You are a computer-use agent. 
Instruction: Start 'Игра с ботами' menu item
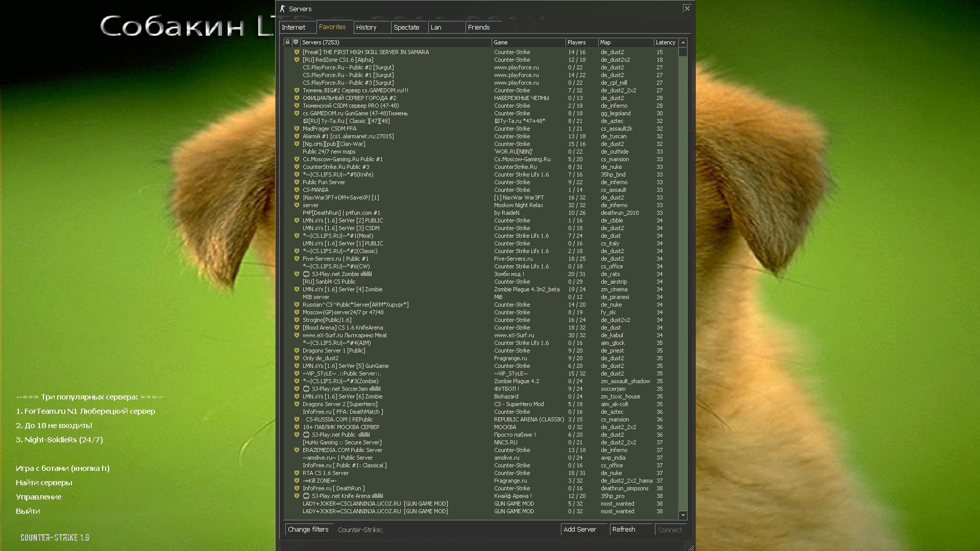pyautogui.click(x=63, y=468)
